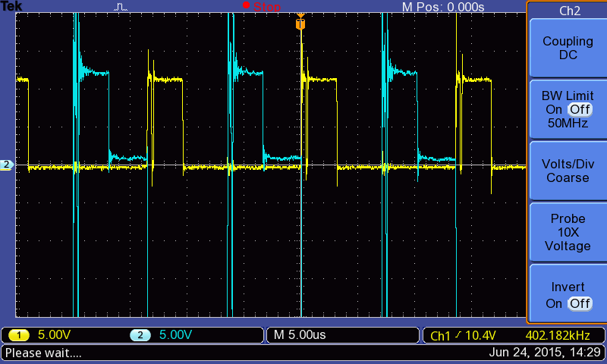Screen dimensions: 607x364
Task: Click the M 5.00us timebase readout
Action: point(300,335)
